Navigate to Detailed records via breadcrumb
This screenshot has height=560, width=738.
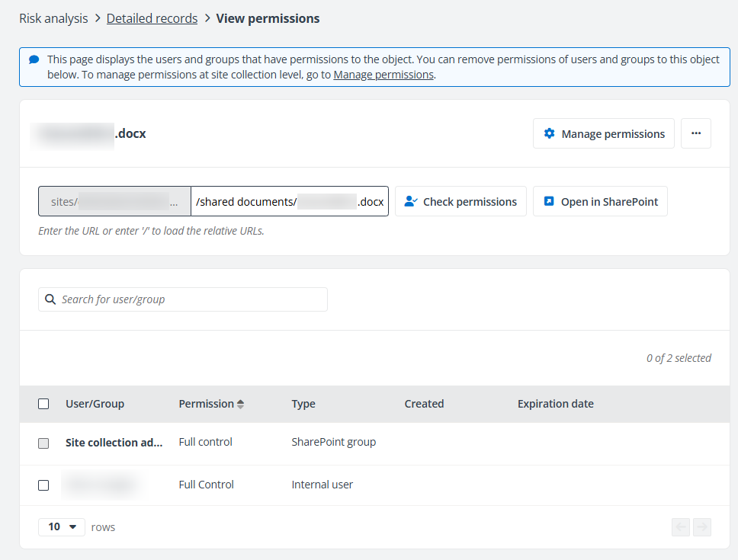pos(152,18)
